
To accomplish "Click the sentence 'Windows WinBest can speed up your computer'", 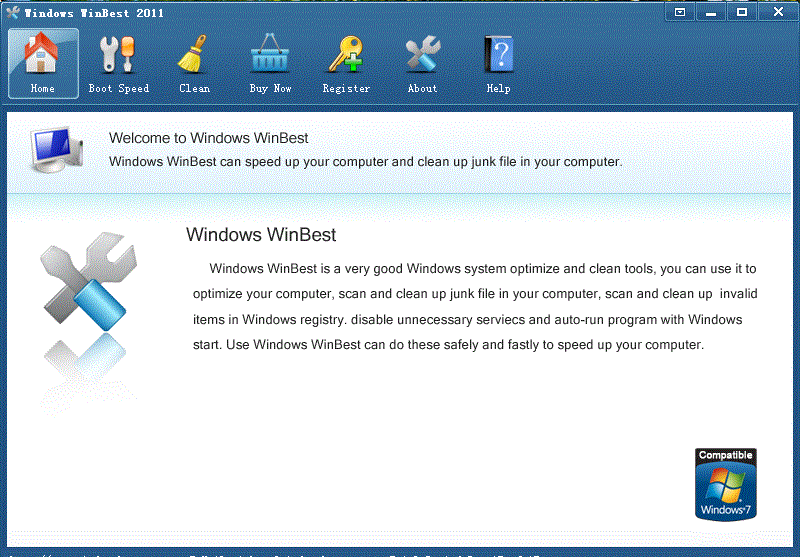I will point(365,162).
